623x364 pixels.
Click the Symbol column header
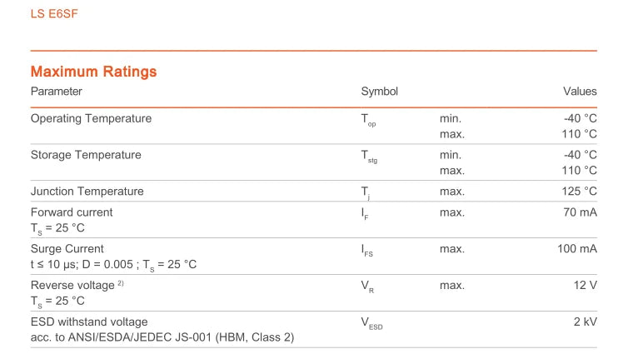(x=380, y=92)
